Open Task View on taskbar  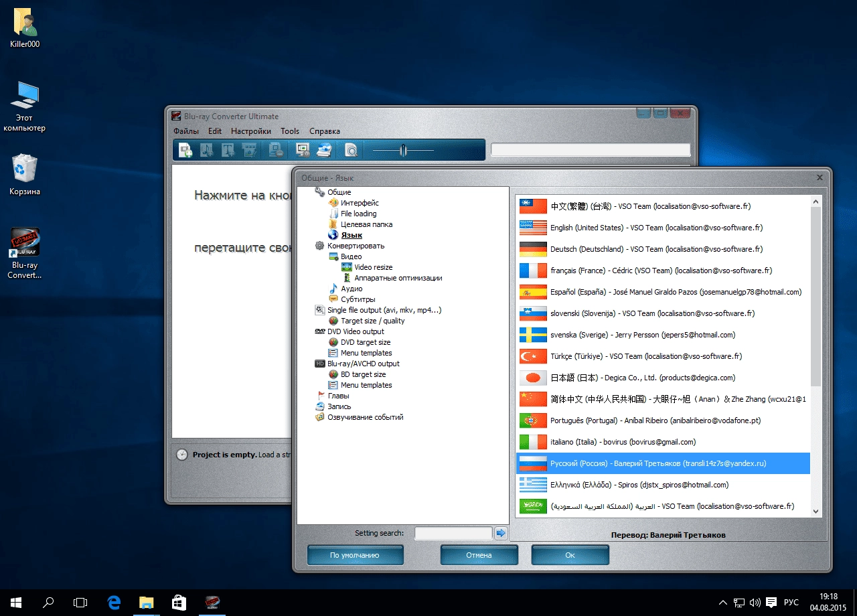pos(80,603)
